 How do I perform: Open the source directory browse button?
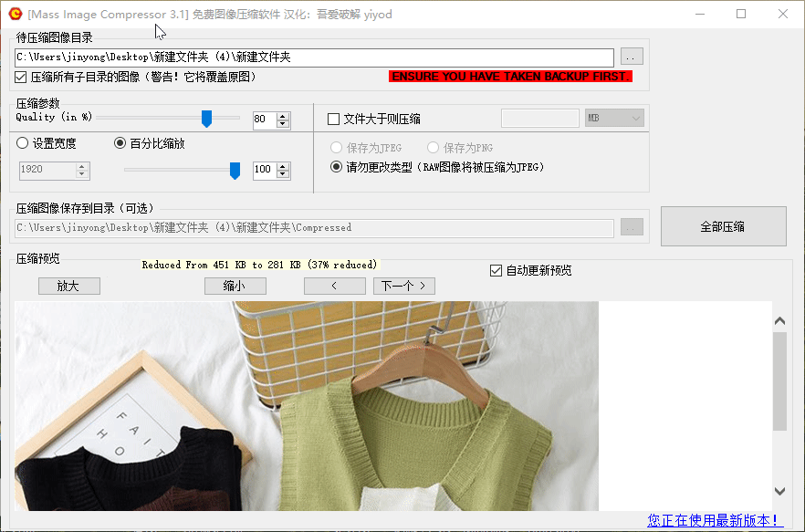click(631, 56)
